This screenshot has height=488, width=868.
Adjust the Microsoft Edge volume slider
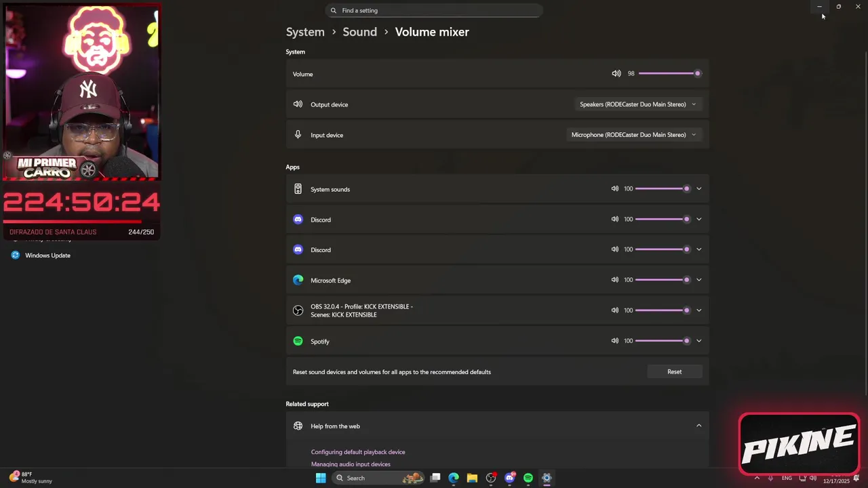point(664,280)
